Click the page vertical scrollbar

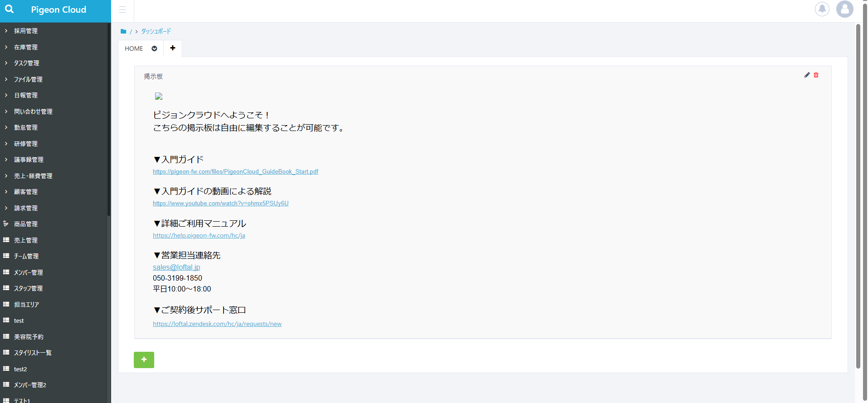point(858,195)
